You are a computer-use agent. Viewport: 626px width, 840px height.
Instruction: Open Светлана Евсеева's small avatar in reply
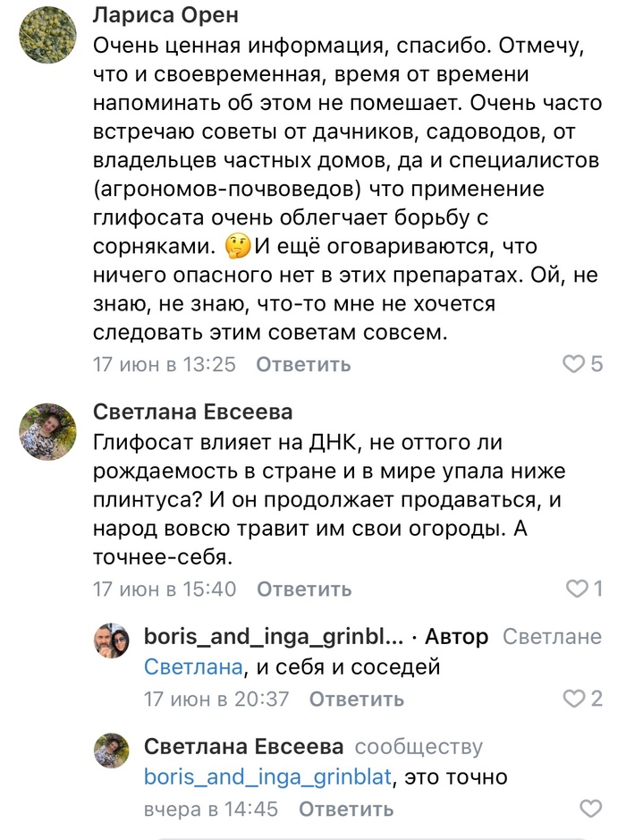(x=112, y=751)
